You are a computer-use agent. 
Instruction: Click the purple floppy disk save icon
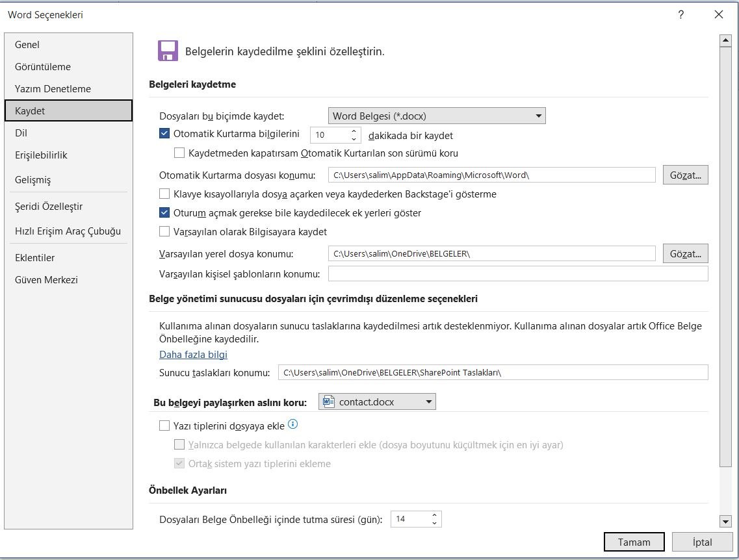168,51
